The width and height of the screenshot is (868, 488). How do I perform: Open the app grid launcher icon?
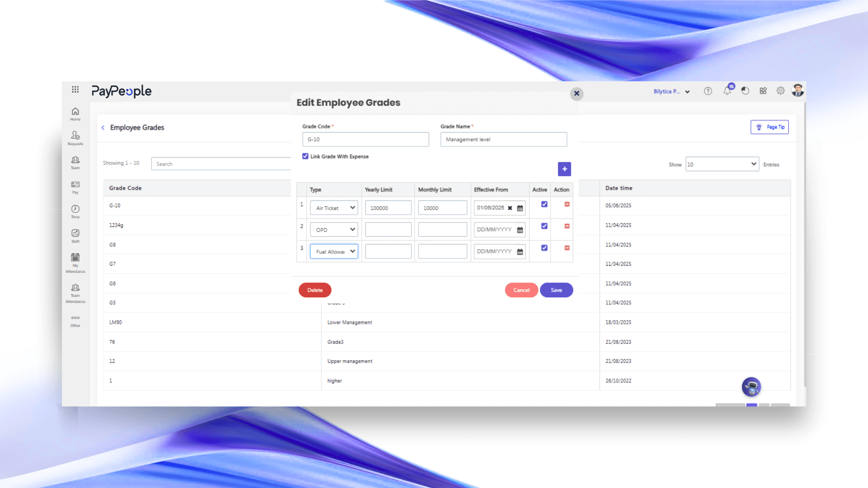75,89
